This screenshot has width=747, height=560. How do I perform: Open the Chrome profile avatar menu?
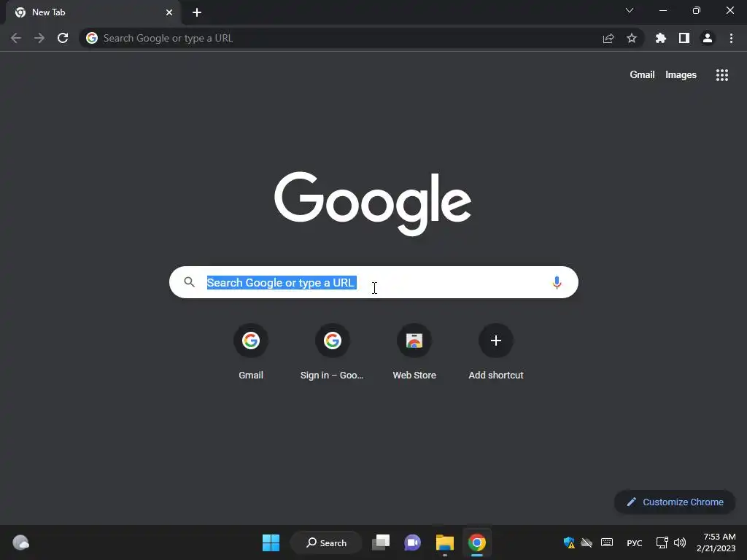pos(708,38)
